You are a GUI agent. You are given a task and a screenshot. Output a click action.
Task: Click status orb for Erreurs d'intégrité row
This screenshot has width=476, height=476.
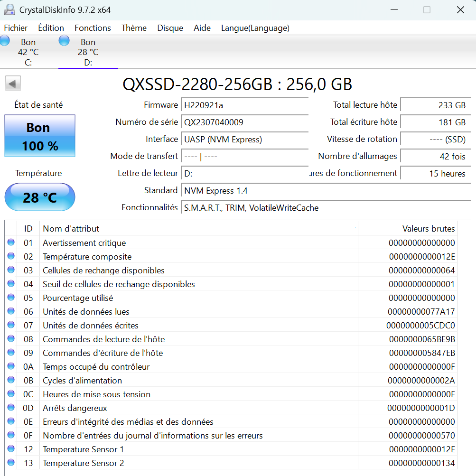point(11,421)
